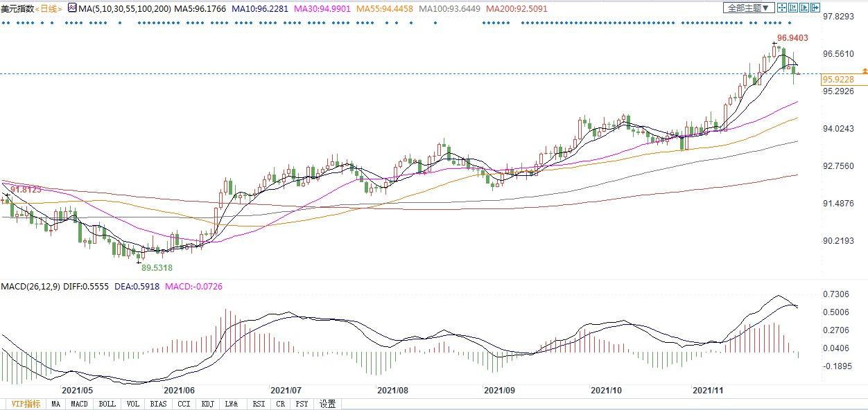The width and height of the screenshot is (868, 410).
Task: Click the 89.5318 low price label
Action: coord(157,267)
